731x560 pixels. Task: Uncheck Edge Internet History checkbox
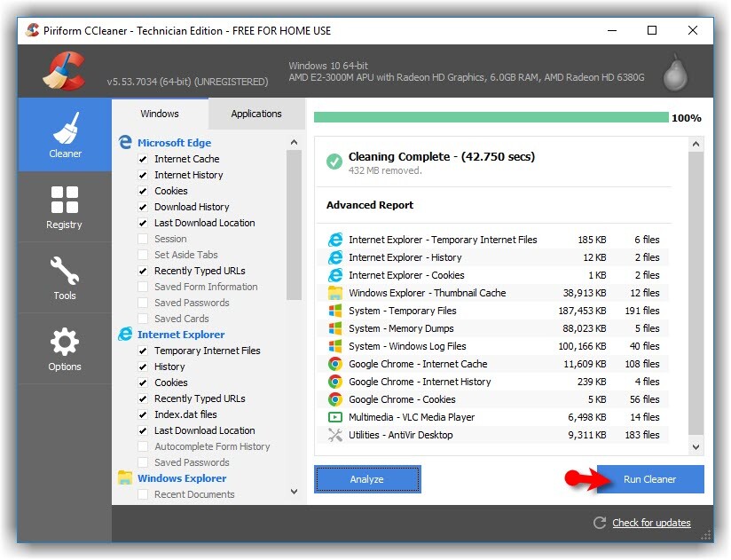click(x=143, y=175)
